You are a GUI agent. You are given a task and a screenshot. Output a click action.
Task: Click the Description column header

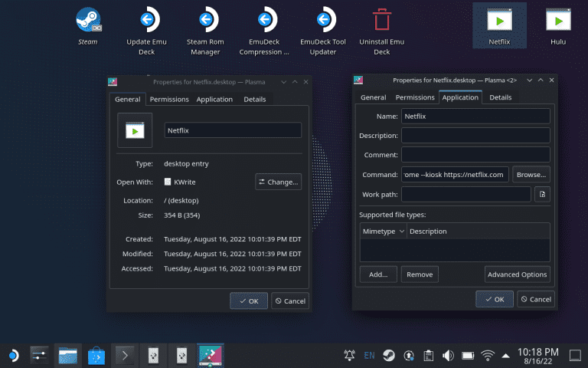pyautogui.click(x=478, y=231)
